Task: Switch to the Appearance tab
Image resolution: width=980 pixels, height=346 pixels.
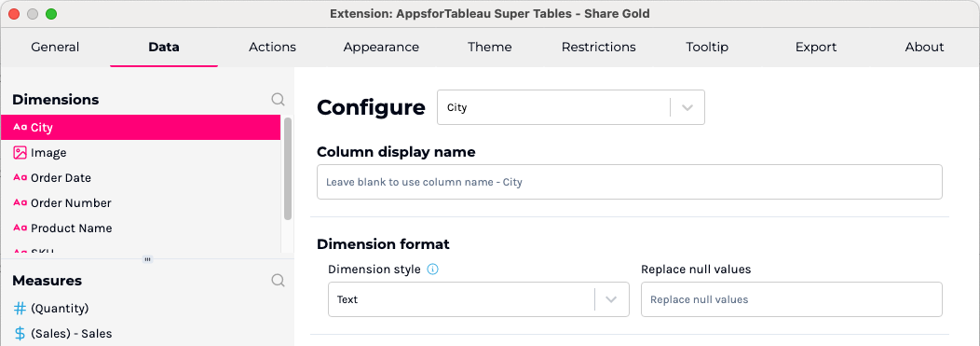Action: coord(381,47)
